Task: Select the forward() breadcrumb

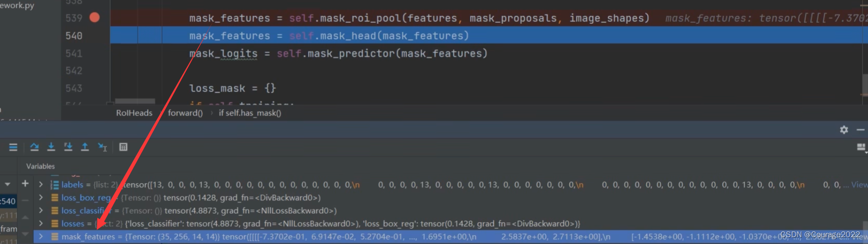Action: 185,113
